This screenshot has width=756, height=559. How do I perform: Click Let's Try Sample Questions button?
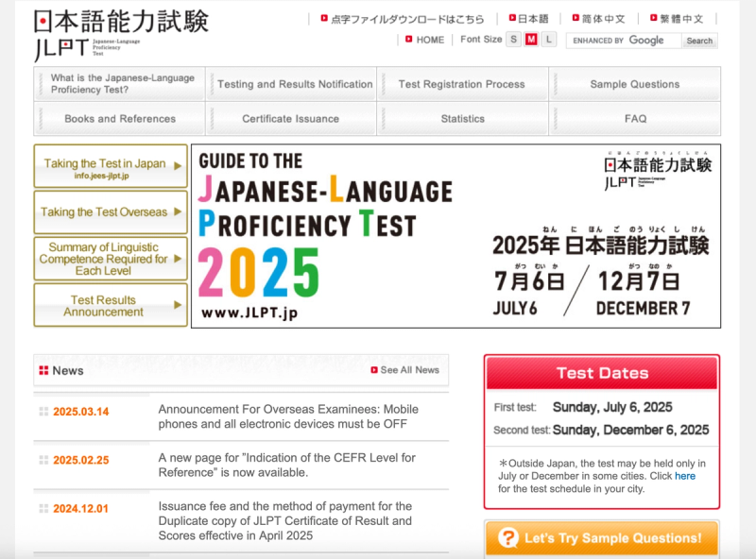pyautogui.click(x=602, y=538)
